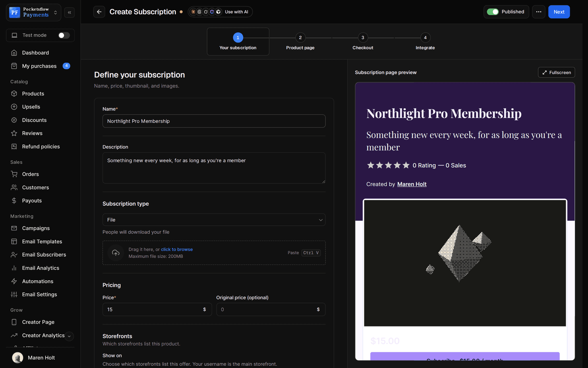Switch to step 4 Integrate
Viewport: 588px width, 368px height.
coord(425,41)
